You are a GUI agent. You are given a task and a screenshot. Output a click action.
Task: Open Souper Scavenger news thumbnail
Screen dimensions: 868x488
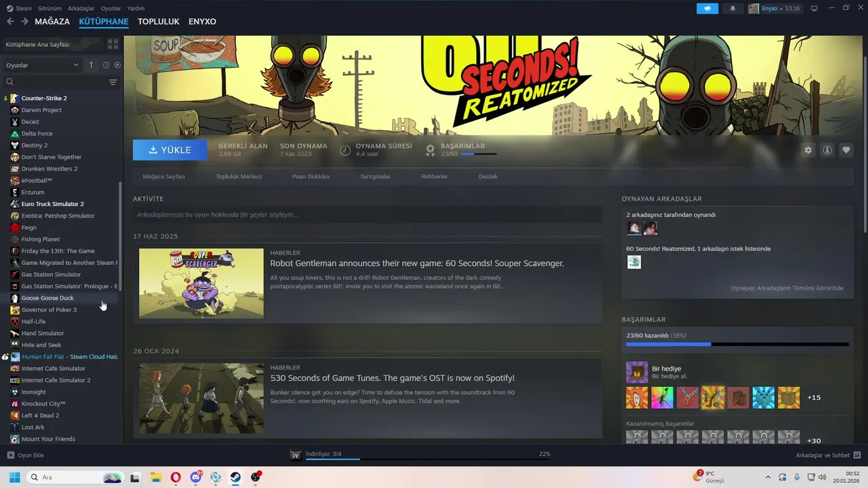tap(201, 283)
